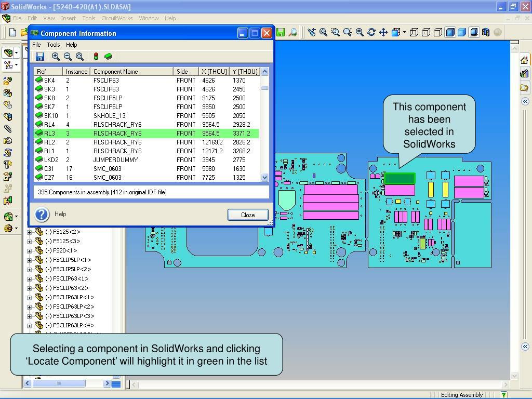Open dropdown arrow beside the sketch icon
This screenshot has height=399, width=532.
point(16,65)
